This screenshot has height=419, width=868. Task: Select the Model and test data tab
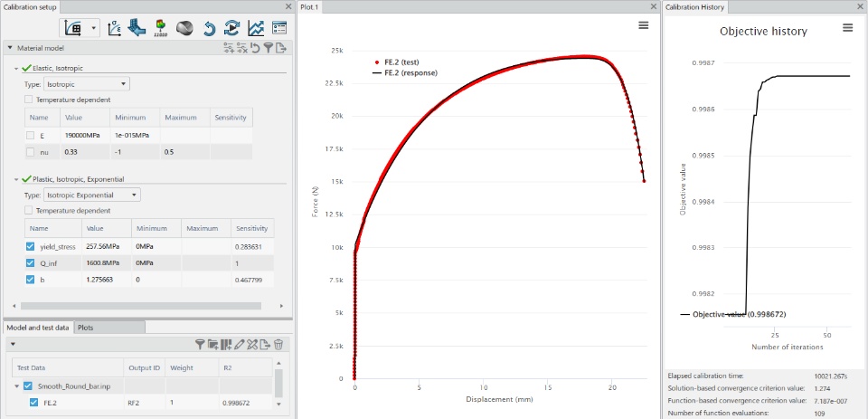click(x=38, y=328)
